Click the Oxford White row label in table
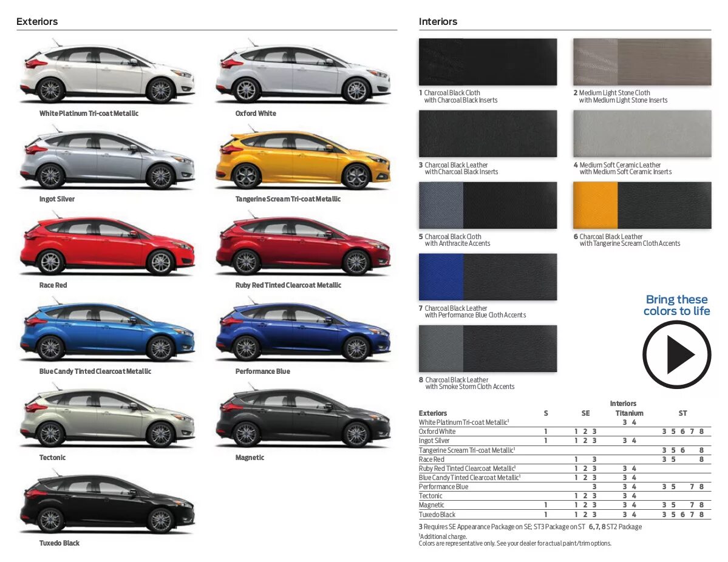 [x=437, y=432]
